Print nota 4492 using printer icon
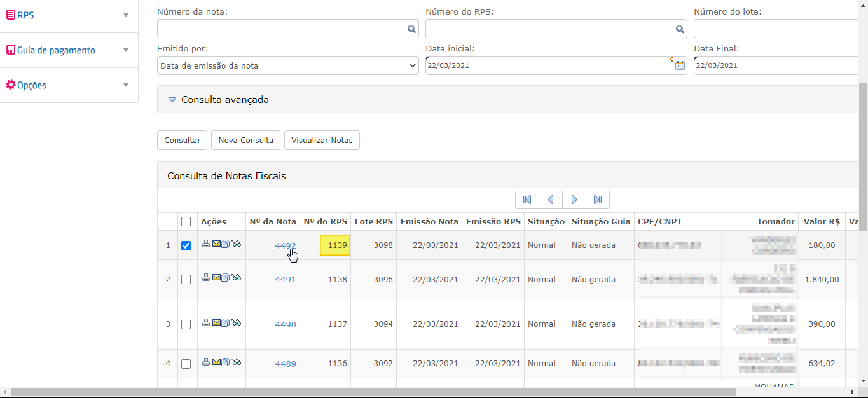 point(205,244)
